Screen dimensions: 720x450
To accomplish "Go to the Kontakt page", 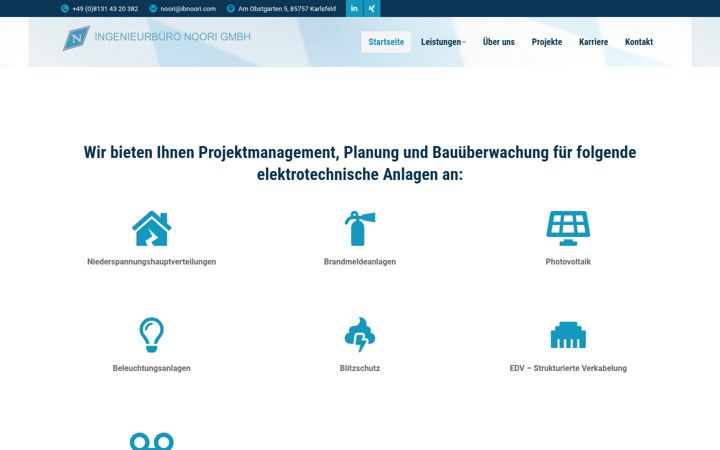I will coord(639,42).
